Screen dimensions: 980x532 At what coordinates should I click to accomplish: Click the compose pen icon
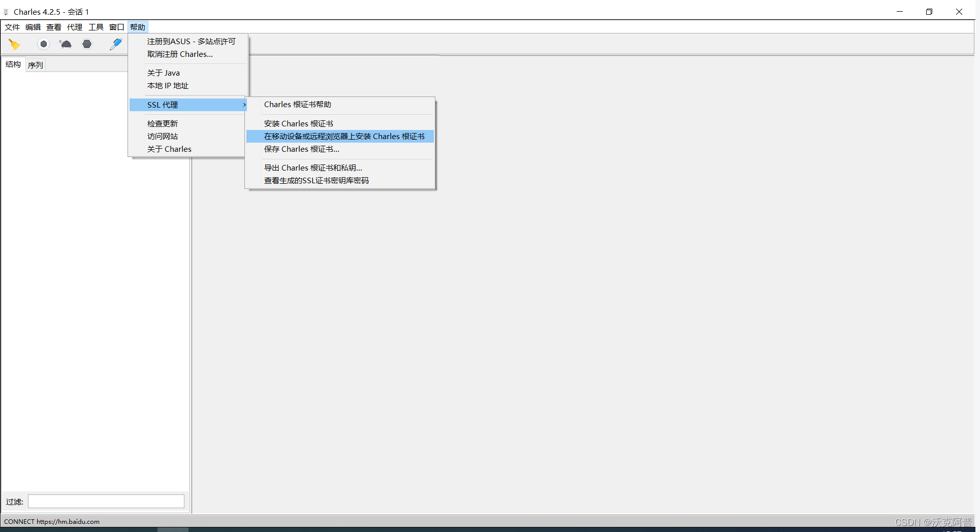click(116, 44)
